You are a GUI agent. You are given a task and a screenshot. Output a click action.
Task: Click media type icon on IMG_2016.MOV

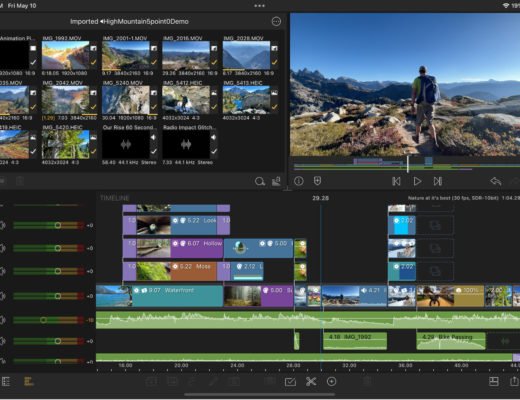tap(214, 48)
